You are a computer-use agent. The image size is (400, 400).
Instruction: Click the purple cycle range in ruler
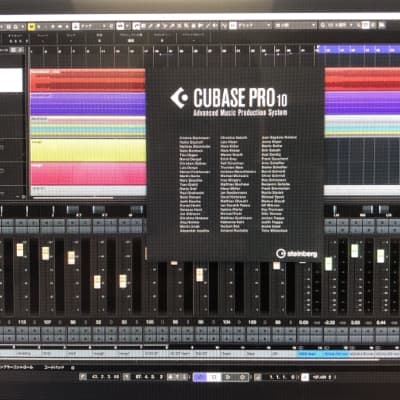[358, 49]
